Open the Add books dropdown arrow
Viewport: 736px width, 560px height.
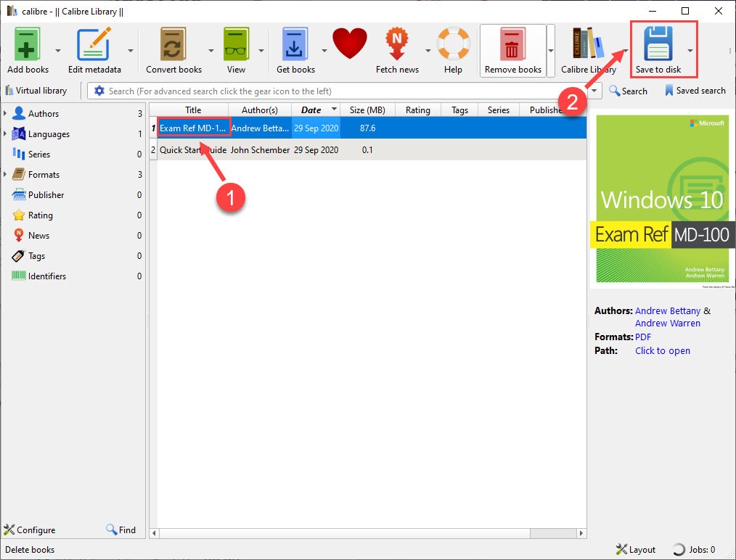(58, 50)
